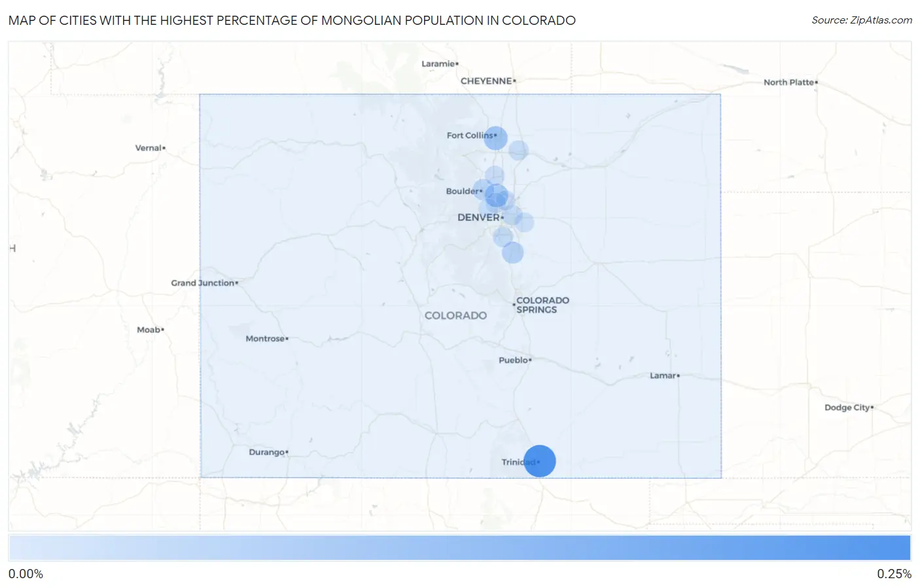Click the Pueblo city label
920x588 pixels.
[513, 360]
